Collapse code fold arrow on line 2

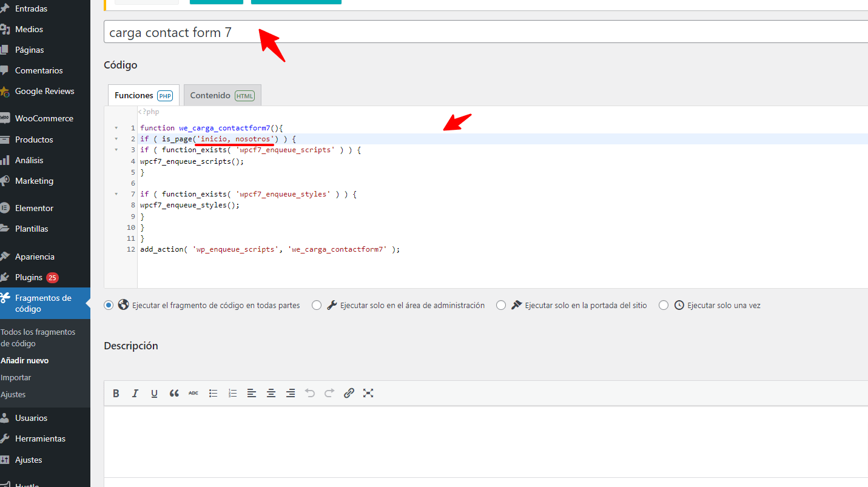pos(116,139)
